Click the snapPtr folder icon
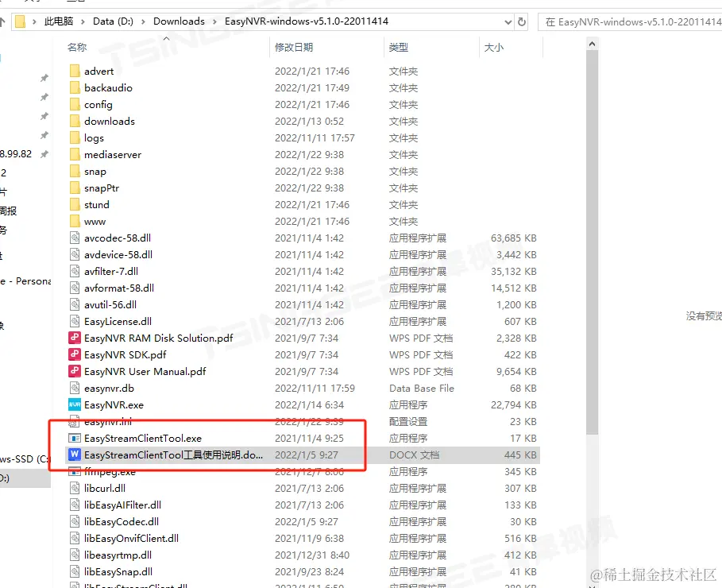This screenshot has height=588, width=722. pyautogui.click(x=75, y=188)
